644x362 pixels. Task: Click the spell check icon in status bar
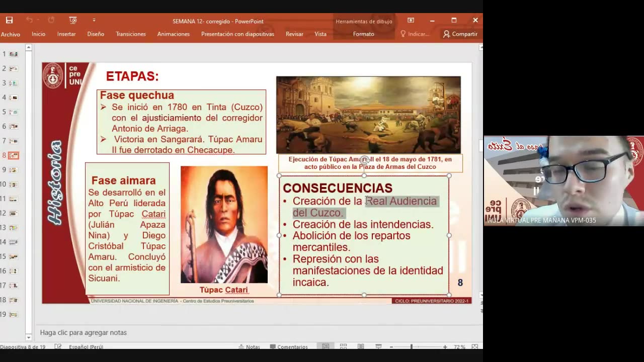pyautogui.click(x=58, y=347)
